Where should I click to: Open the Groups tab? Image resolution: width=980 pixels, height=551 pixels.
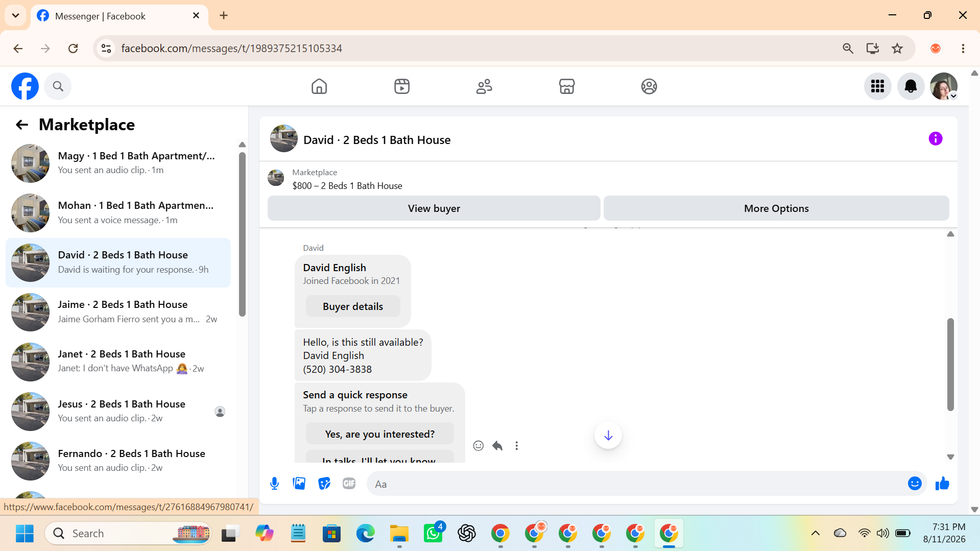(x=649, y=86)
